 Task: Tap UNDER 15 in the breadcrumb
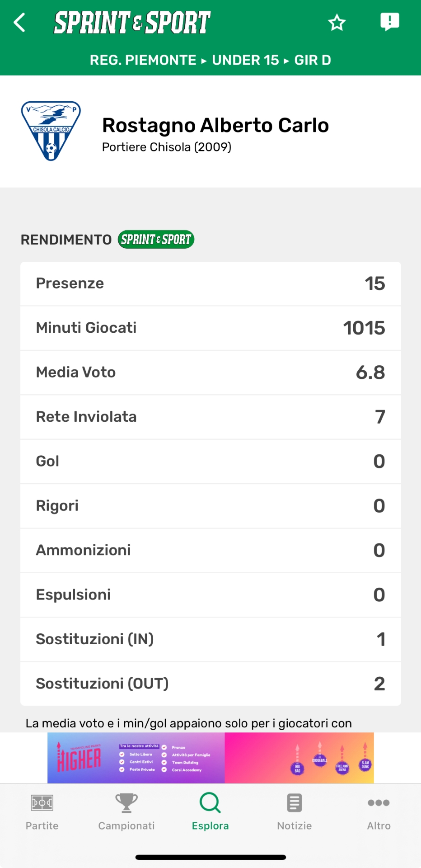pos(246,60)
